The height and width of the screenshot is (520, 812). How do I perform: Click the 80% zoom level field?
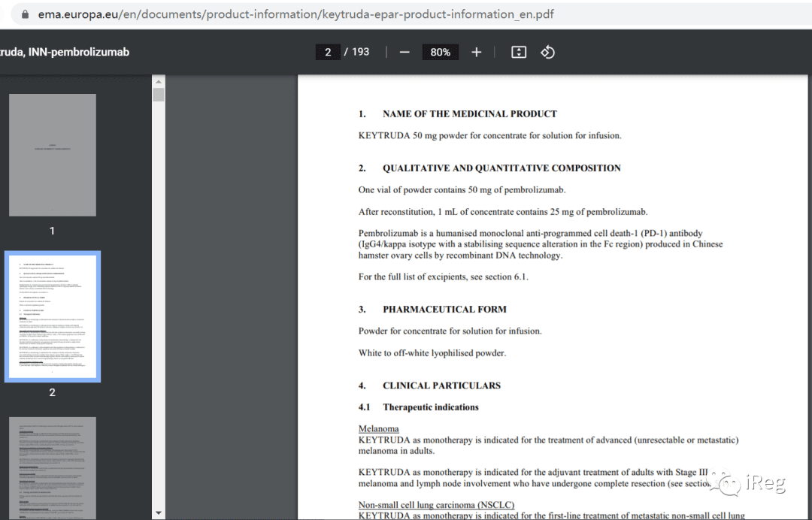pos(440,53)
